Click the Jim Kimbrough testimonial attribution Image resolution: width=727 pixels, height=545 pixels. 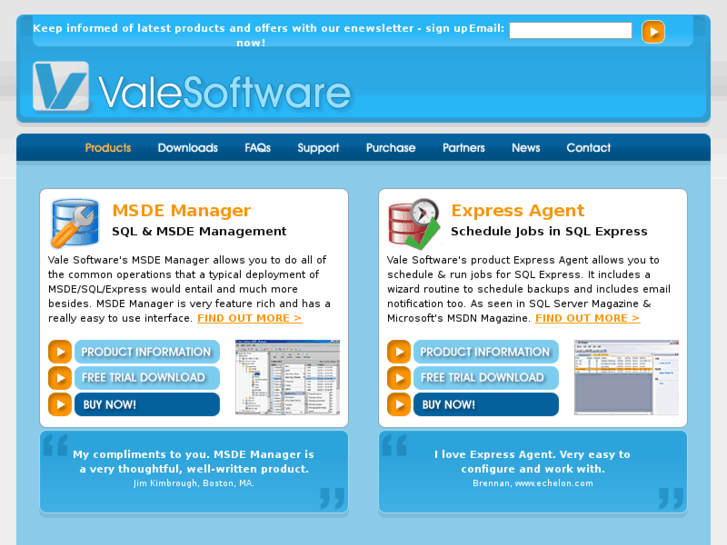pos(194,483)
